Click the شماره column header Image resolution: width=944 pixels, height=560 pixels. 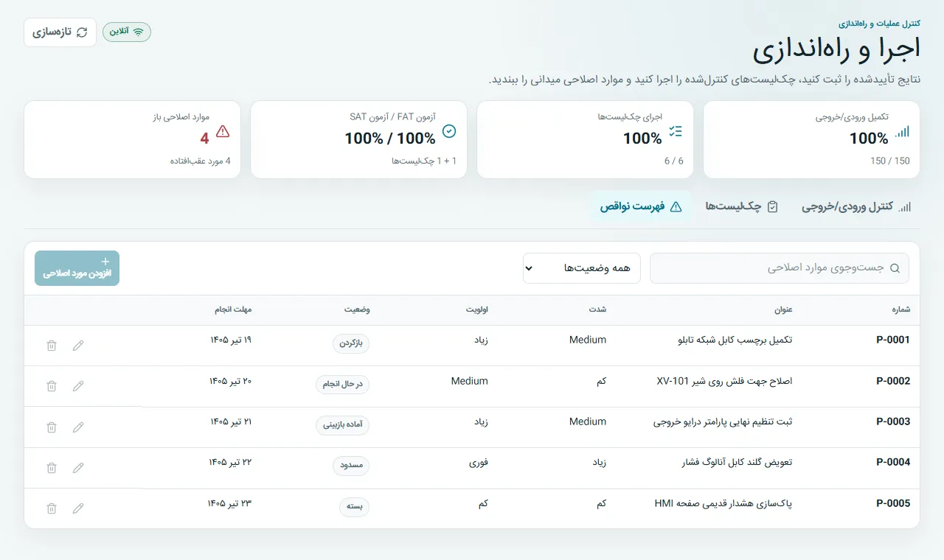901,309
